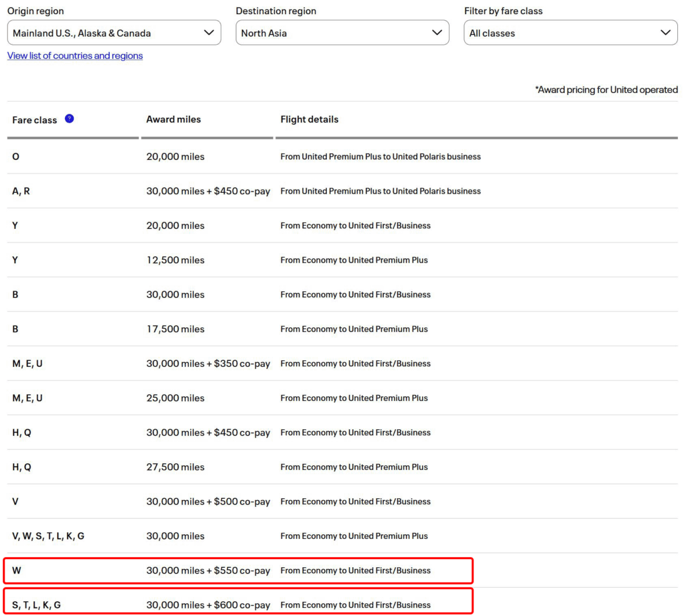Click the Flight details column header

pos(309,119)
